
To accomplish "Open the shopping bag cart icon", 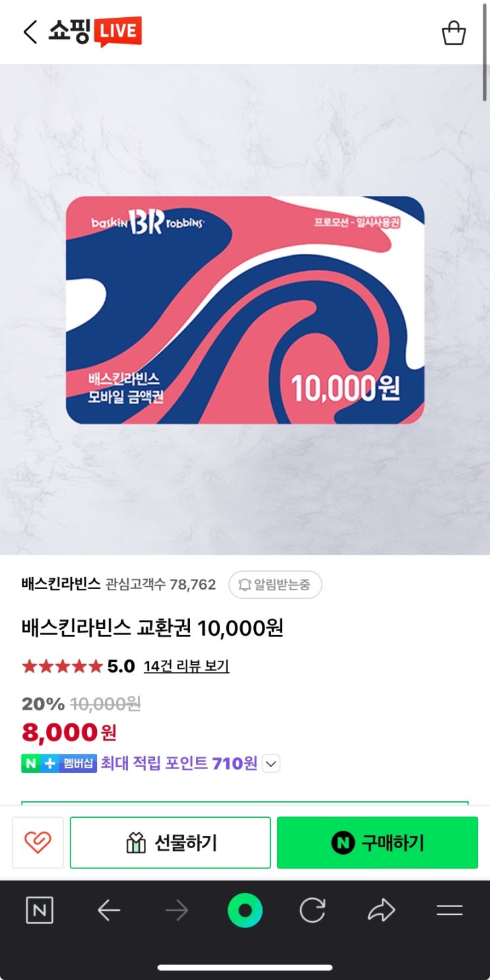I will (453, 32).
